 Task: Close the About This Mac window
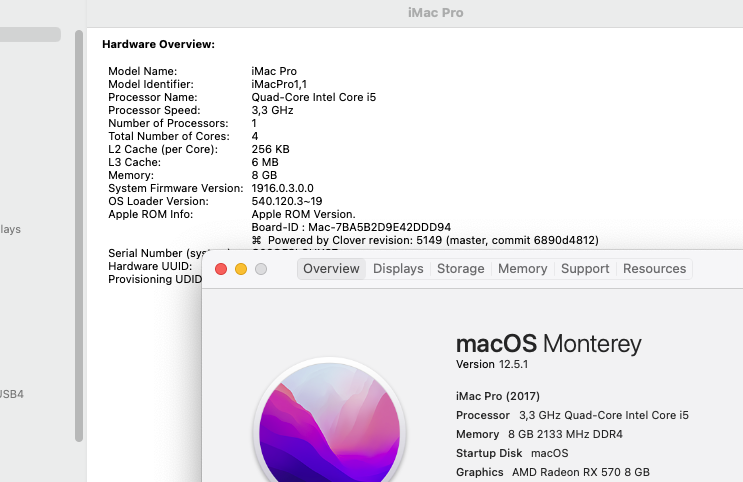(221, 269)
